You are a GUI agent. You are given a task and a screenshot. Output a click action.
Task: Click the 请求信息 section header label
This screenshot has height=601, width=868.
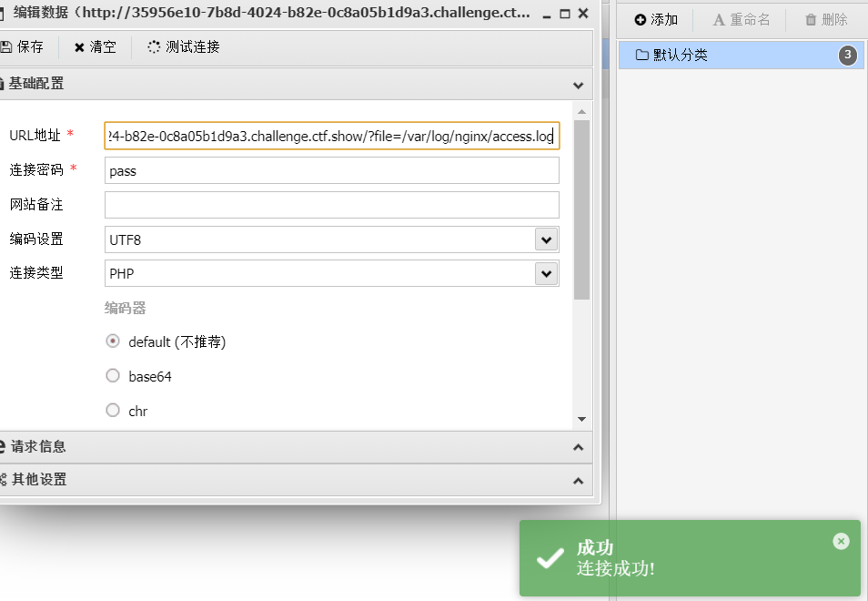tap(38, 446)
